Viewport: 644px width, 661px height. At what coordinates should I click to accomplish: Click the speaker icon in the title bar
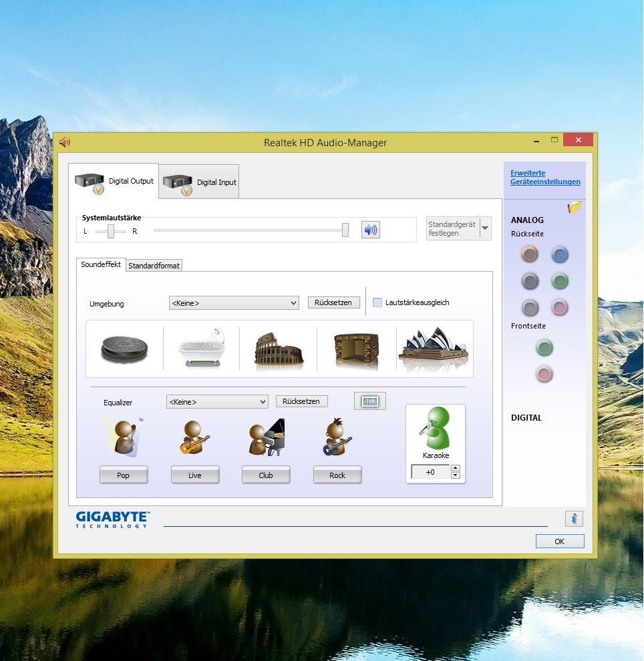[65, 142]
